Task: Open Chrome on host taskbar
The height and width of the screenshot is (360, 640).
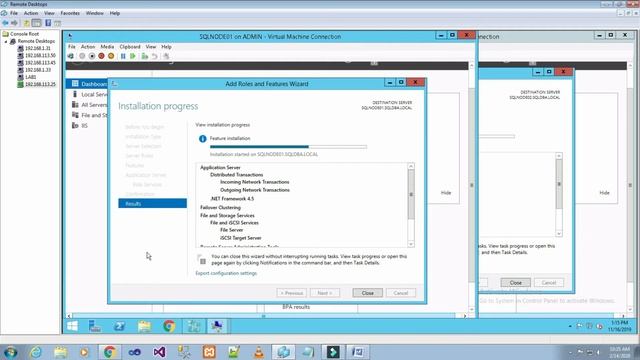Action: [x=109, y=351]
